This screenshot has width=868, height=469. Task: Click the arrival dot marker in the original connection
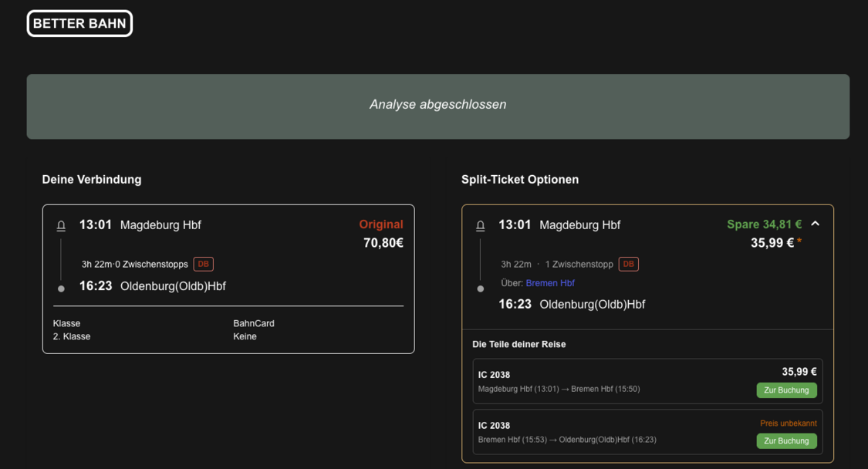61,288
